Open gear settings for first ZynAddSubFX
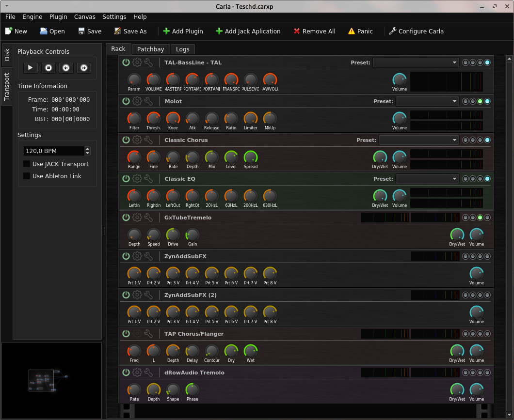The height and width of the screenshot is (420, 514). pos(137,256)
